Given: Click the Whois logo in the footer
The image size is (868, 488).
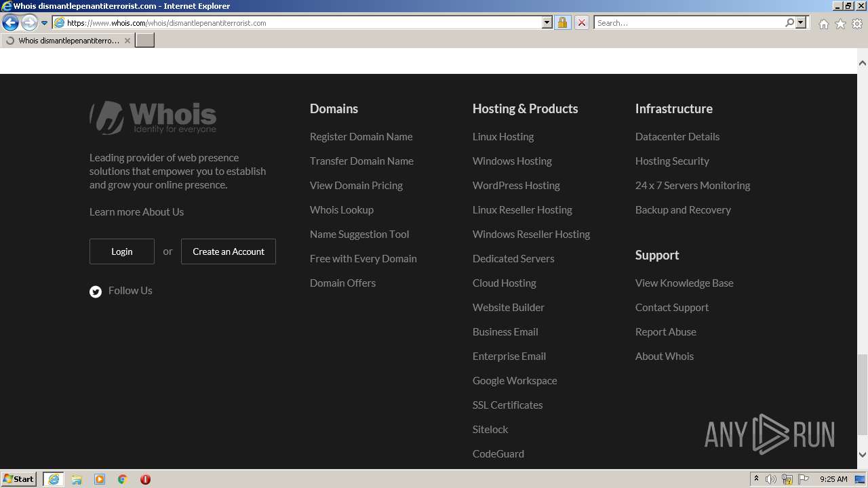Looking at the screenshot, I should pos(153,118).
